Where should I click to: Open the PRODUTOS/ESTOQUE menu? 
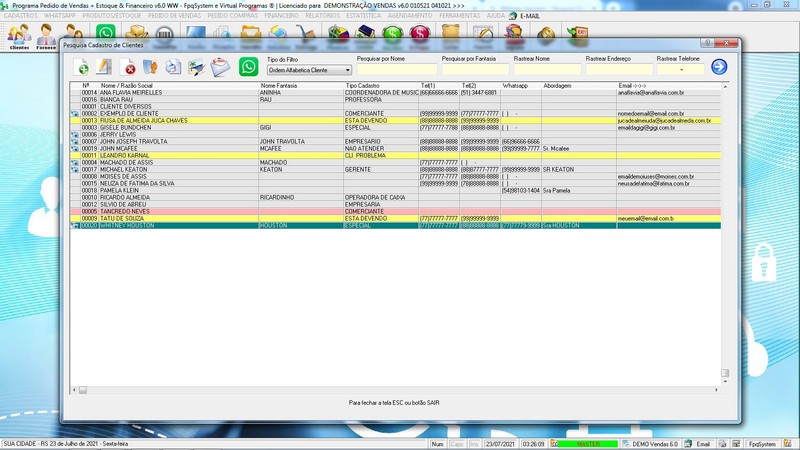[112, 16]
